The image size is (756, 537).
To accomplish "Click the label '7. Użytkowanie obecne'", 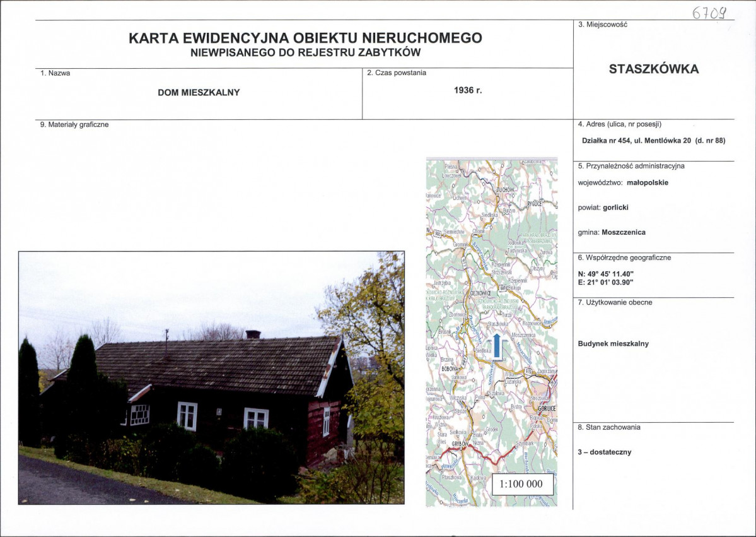I will (615, 302).
